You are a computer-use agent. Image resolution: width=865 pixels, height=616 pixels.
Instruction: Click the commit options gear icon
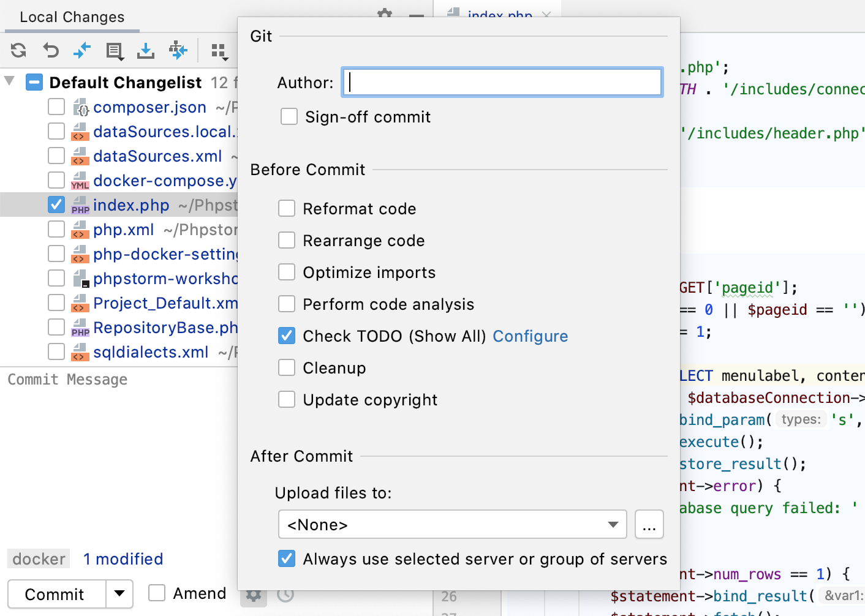point(254,595)
